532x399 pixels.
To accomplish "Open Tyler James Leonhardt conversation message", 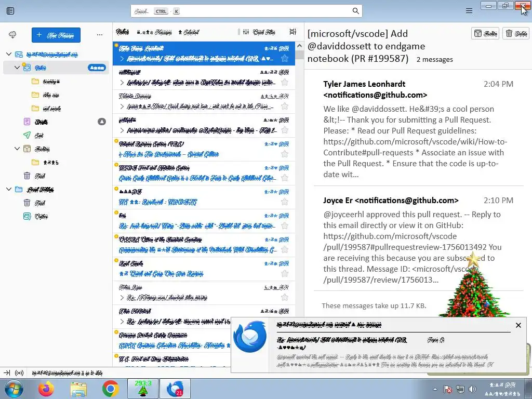I will [418, 129].
